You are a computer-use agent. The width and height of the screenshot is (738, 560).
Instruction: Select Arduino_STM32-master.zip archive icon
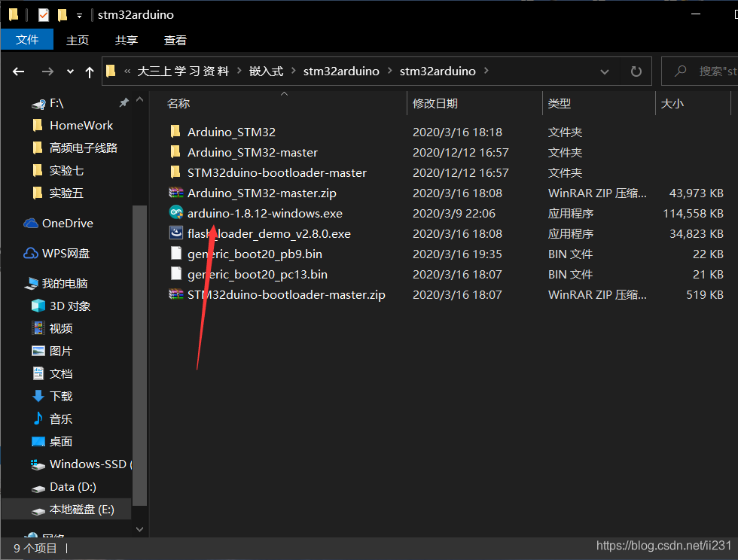pyautogui.click(x=176, y=192)
